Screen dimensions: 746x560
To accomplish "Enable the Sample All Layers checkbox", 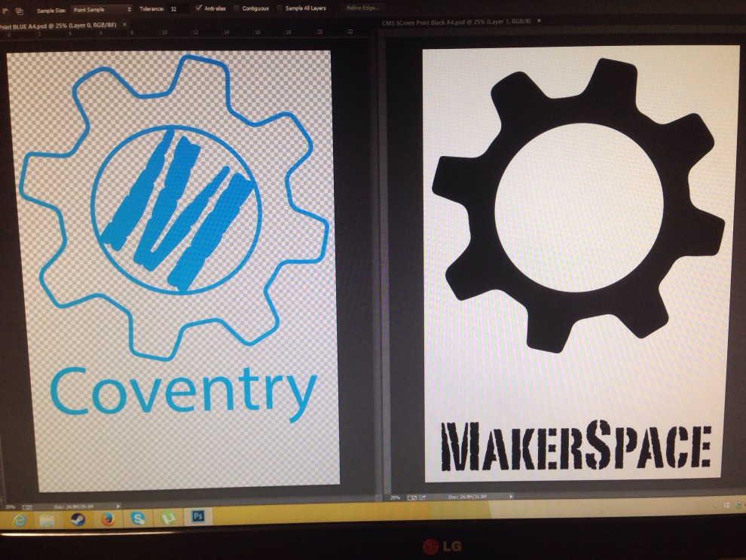I will point(280,8).
